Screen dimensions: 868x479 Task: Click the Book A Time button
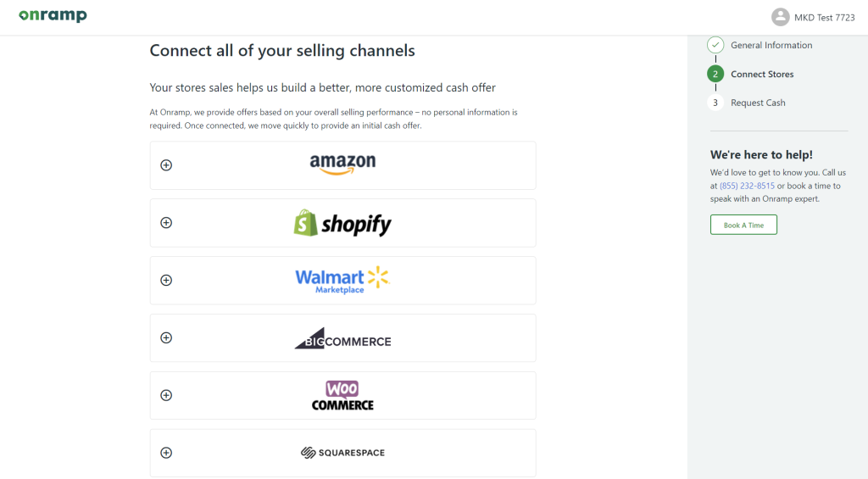[x=743, y=225]
